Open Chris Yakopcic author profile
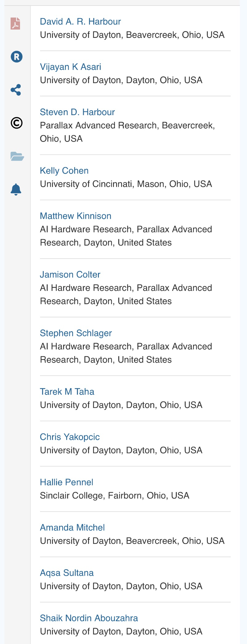This screenshot has width=247, height=644. pyautogui.click(x=70, y=437)
